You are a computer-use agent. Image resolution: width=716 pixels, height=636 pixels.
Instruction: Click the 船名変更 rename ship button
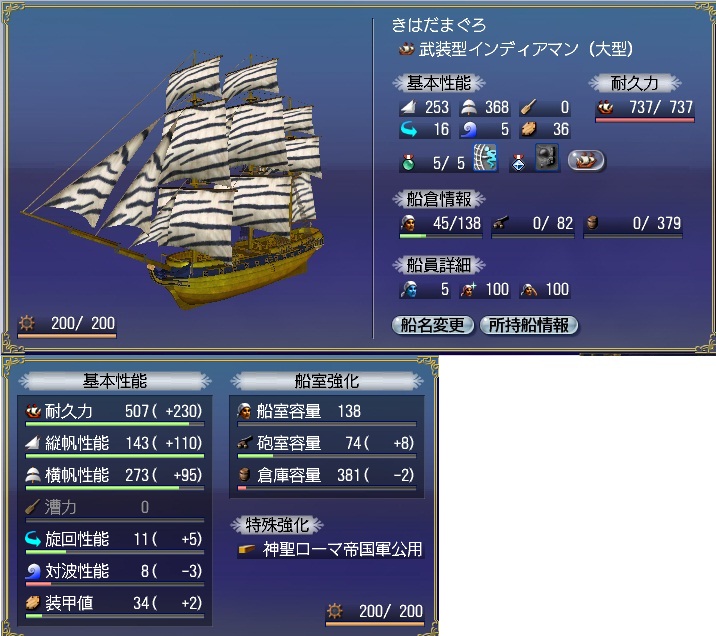click(x=432, y=325)
